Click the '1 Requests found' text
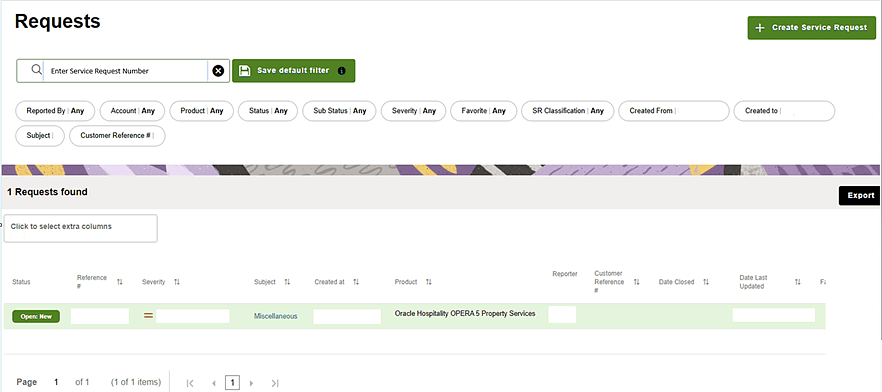This screenshot has height=392, width=882. [x=47, y=192]
